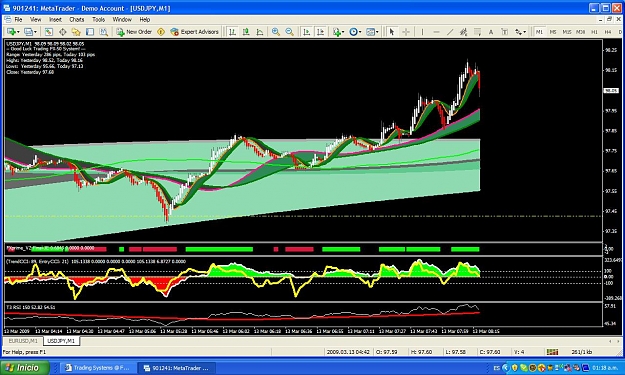625x375 pixels.
Task: Switch to M15 timeframe
Action: [x=567, y=32]
